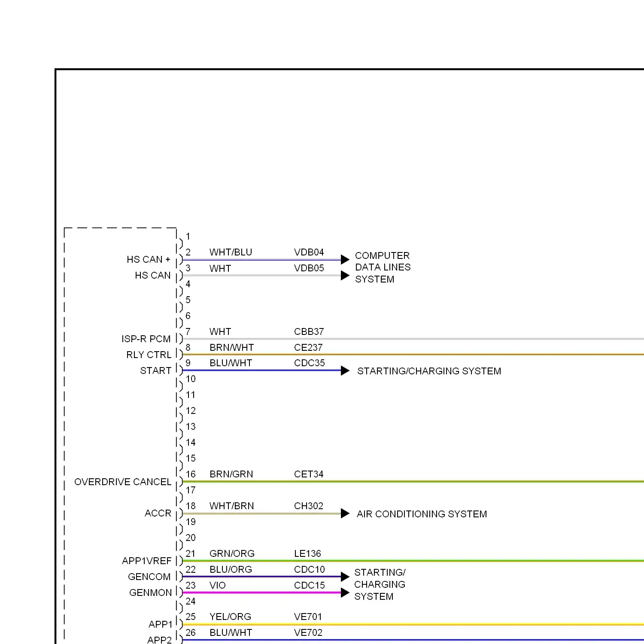
Task: Select the APP1 label at pin 25
Action: (x=160, y=624)
